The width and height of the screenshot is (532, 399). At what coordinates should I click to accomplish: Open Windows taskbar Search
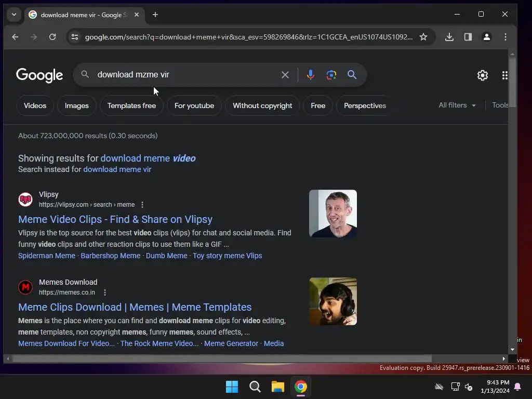pyautogui.click(x=255, y=387)
